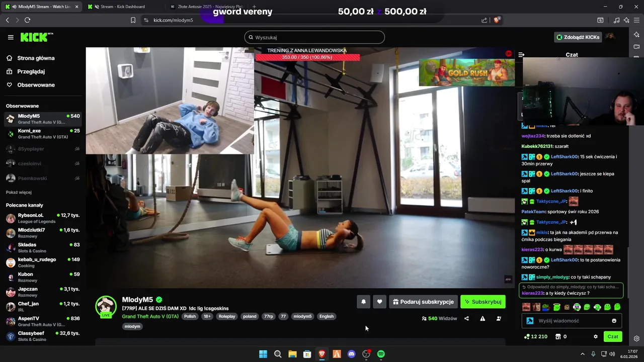Open Grand Theft Auto V category link
The width and height of the screenshot is (644, 362).
tap(150, 316)
